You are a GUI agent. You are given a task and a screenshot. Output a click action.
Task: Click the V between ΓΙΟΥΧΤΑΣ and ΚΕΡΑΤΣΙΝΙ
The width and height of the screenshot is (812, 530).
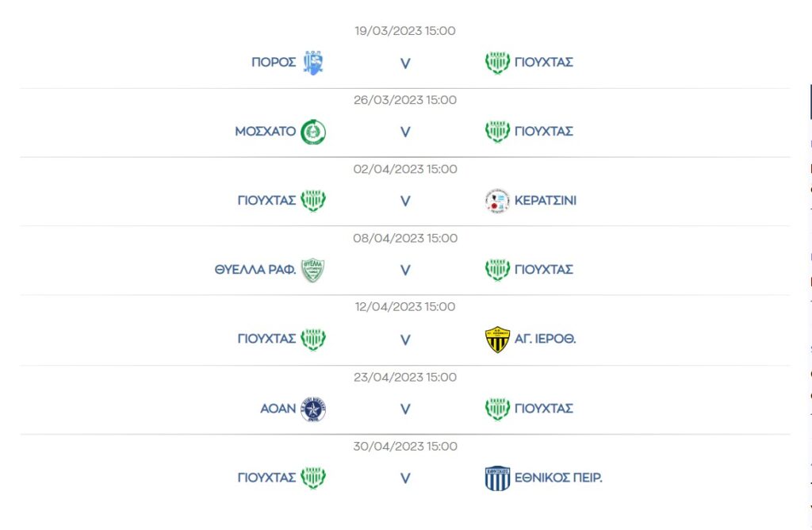click(405, 201)
